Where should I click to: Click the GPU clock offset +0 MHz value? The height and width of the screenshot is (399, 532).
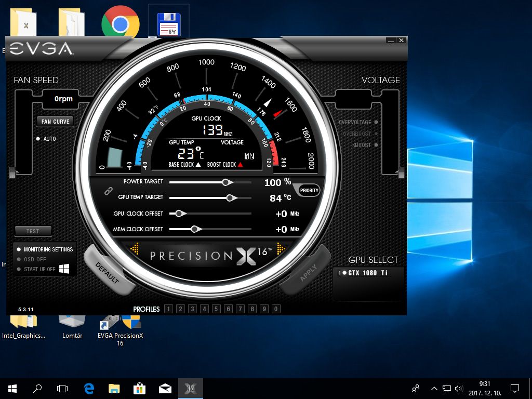point(287,214)
